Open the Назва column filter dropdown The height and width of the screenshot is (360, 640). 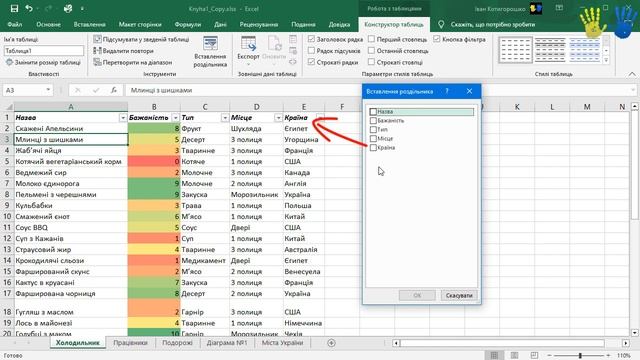pyautogui.click(x=123, y=118)
